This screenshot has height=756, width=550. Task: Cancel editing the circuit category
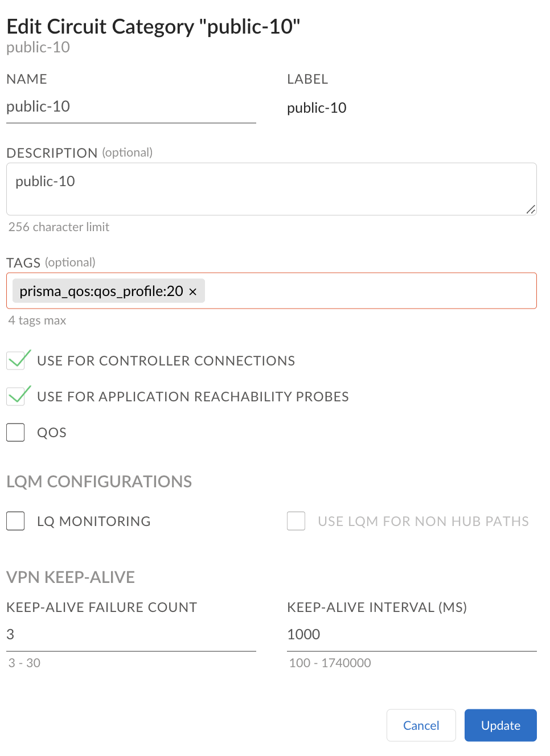coord(421,725)
